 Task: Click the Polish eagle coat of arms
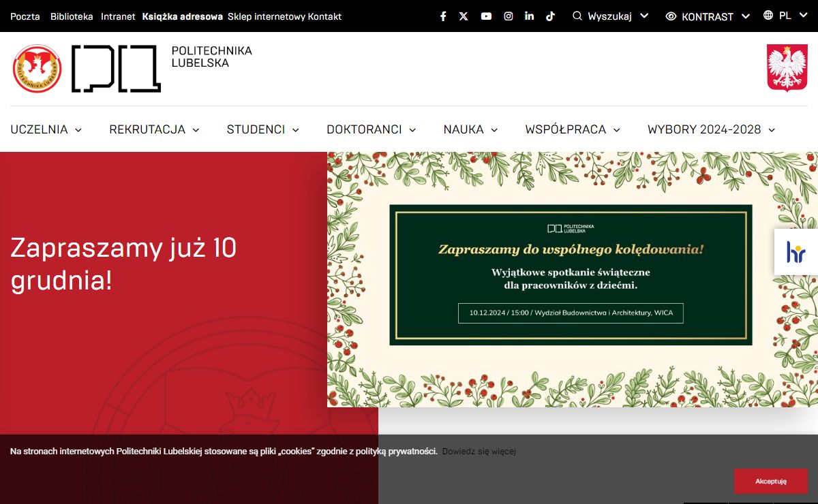(x=787, y=67)
